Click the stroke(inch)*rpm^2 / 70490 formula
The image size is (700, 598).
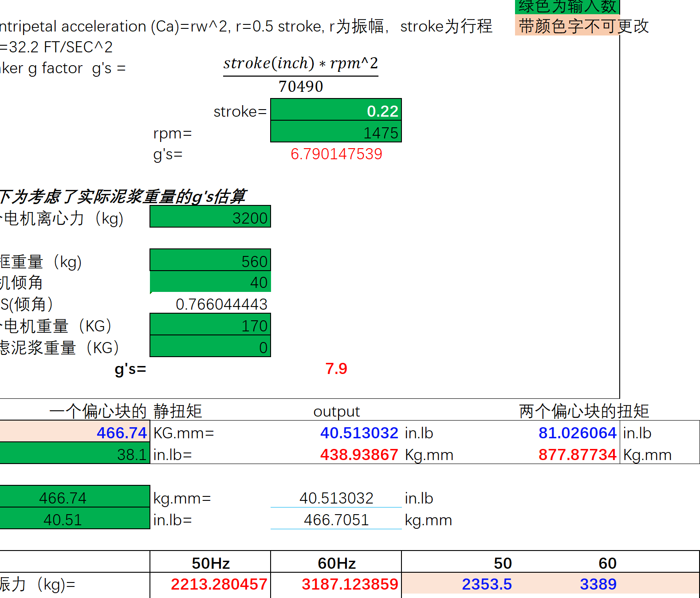(x=301, y=75)
